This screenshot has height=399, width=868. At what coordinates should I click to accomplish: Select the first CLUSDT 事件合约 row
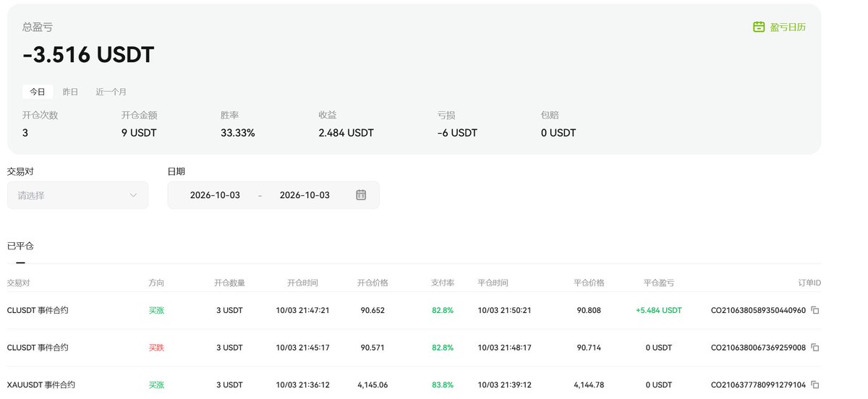[414, 310]
